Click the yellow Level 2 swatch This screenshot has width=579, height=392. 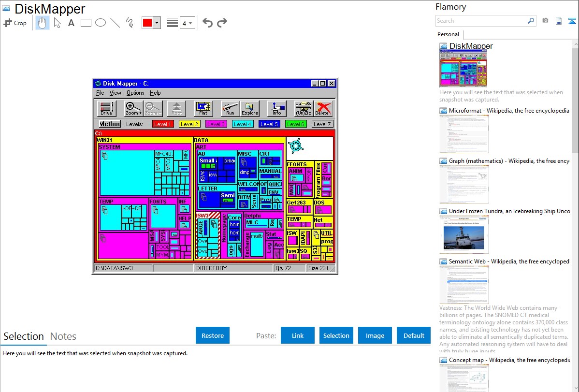[189, 124]
